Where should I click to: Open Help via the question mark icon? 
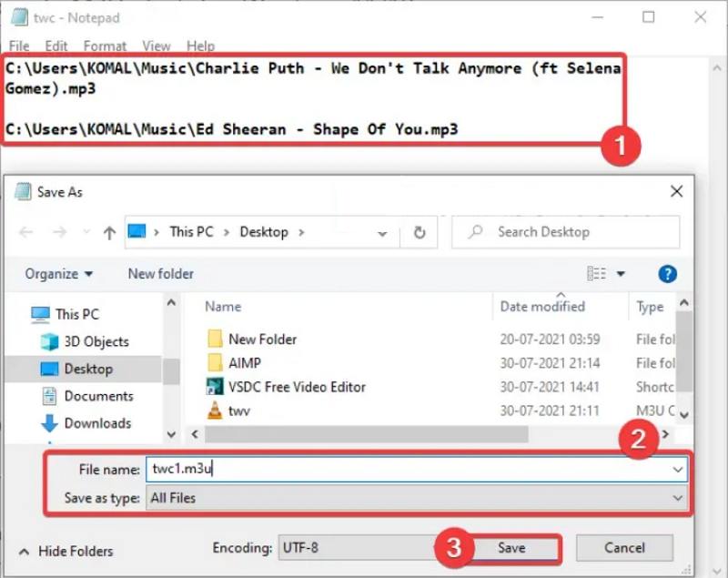coord(667,274)
